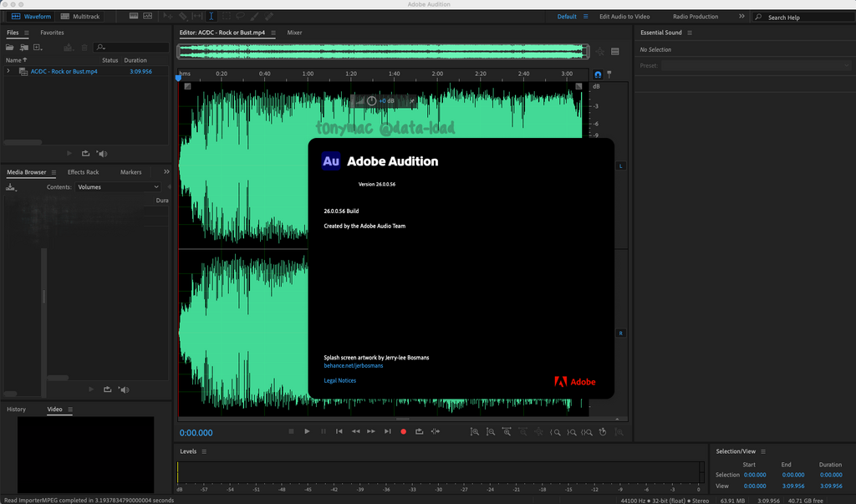The height and width of the screenshot is (504, 856).
Task: Show the Spectral Frequency Display
Action: pyautogui.click(x=133, y=16)
